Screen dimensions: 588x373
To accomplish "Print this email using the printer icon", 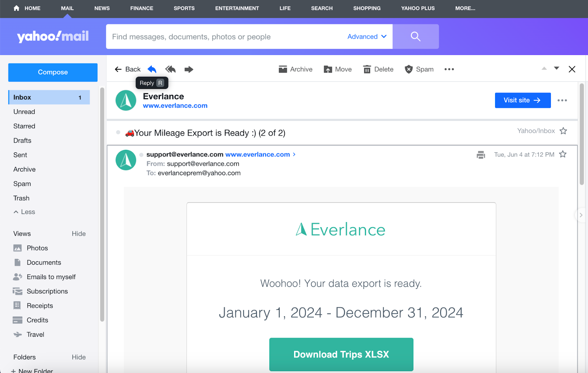I will [x=480, y=155].
